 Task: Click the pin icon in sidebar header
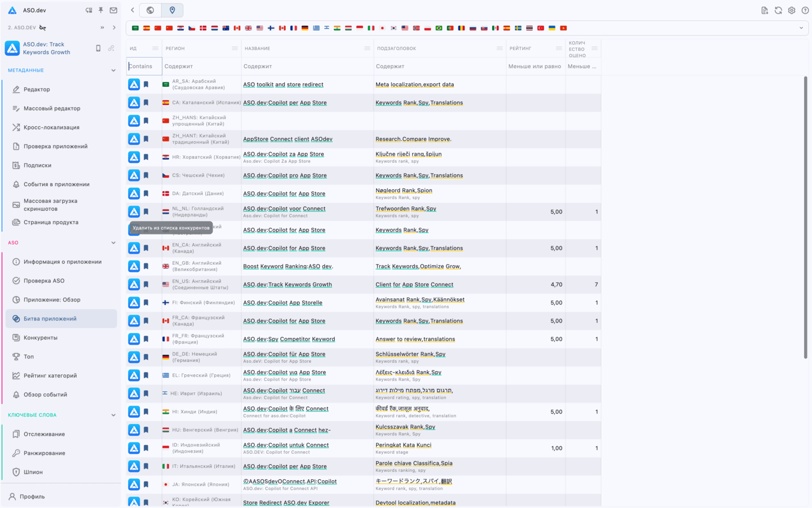[x=101, y=10]
